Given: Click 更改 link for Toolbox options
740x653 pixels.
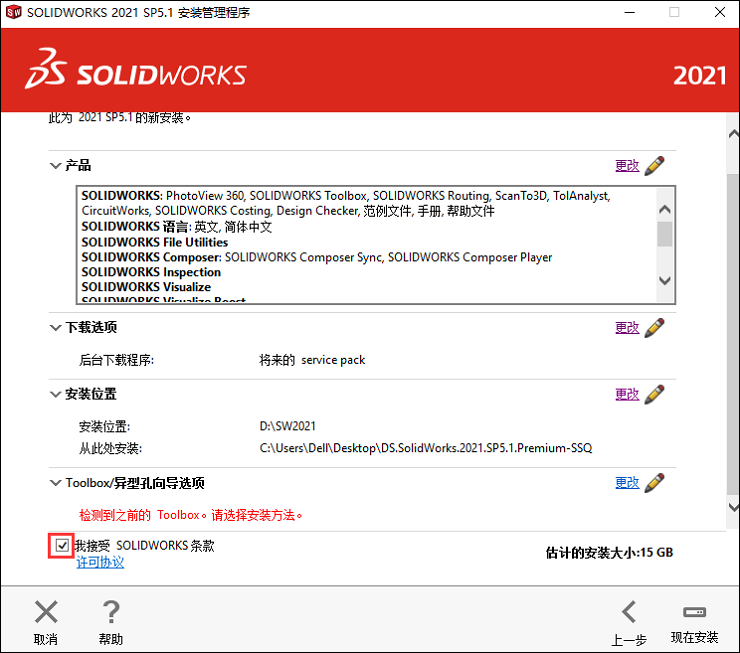Looking at the screenshot, I should pos(627,483).
